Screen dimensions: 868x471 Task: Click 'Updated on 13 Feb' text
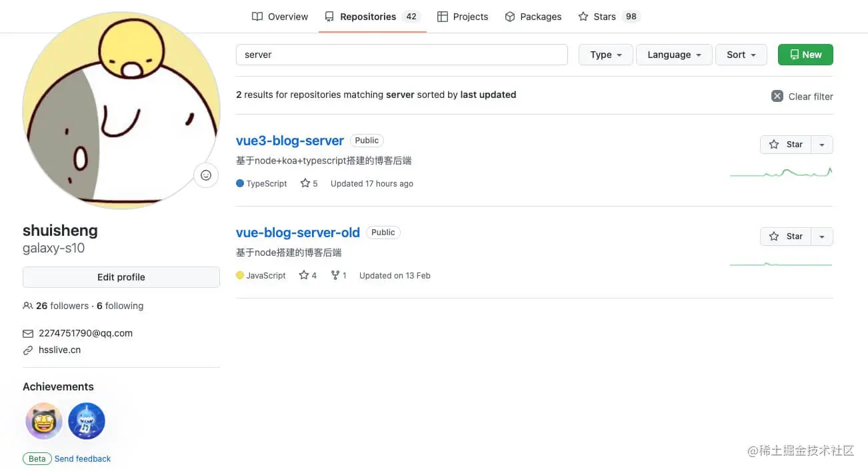pos(395,275)
